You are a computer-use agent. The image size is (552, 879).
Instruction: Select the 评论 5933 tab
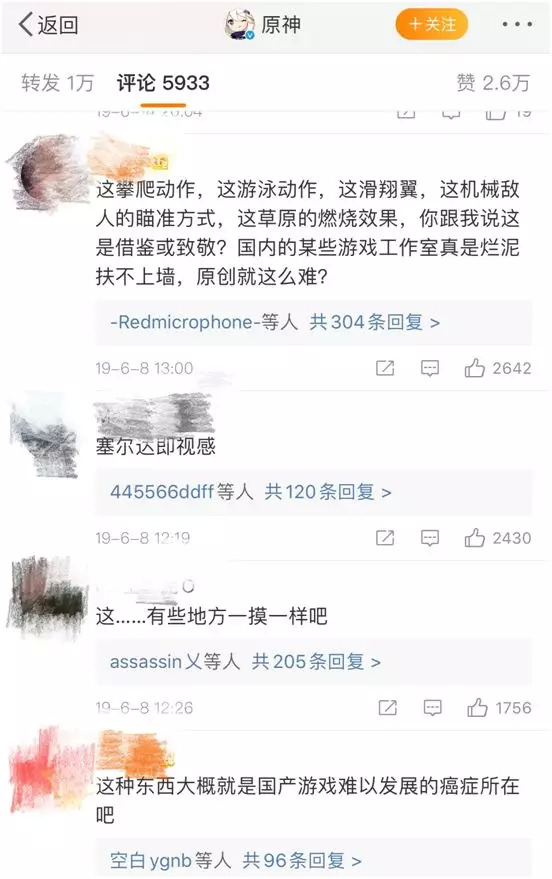[x=163, y=83]
